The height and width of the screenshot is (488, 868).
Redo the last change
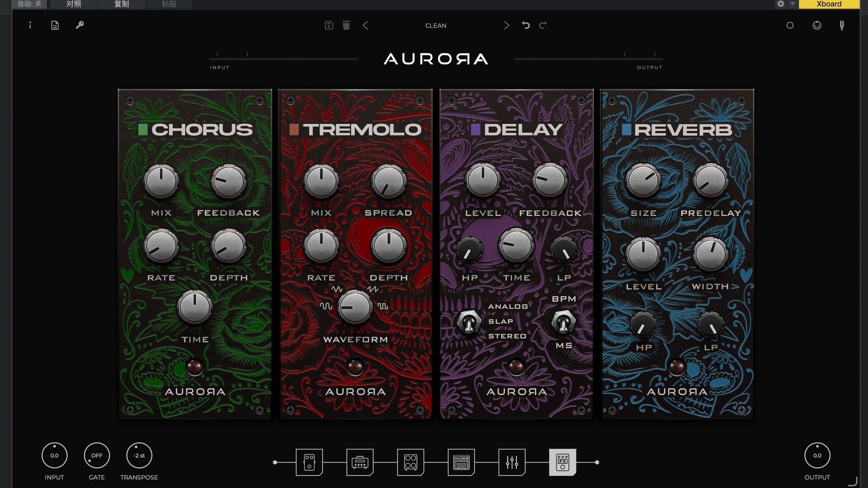click(543, 25)
